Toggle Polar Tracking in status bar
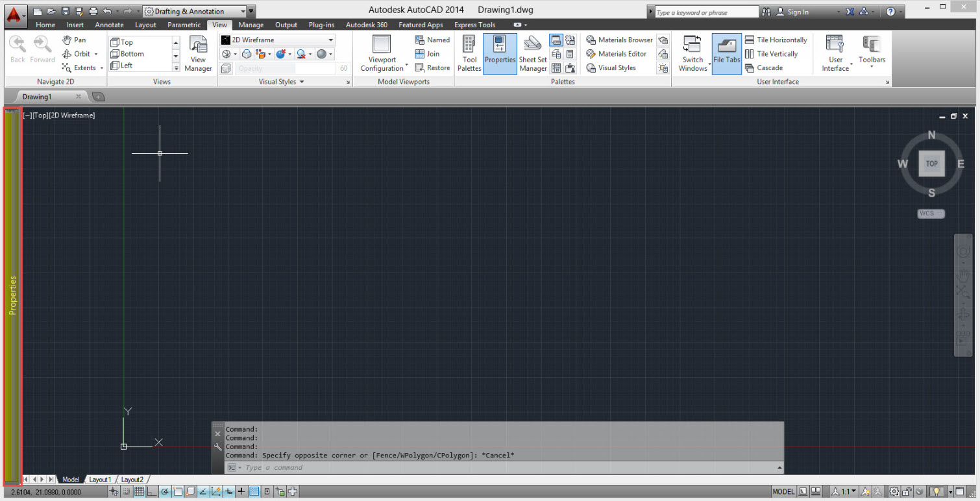 coord(165,492)
